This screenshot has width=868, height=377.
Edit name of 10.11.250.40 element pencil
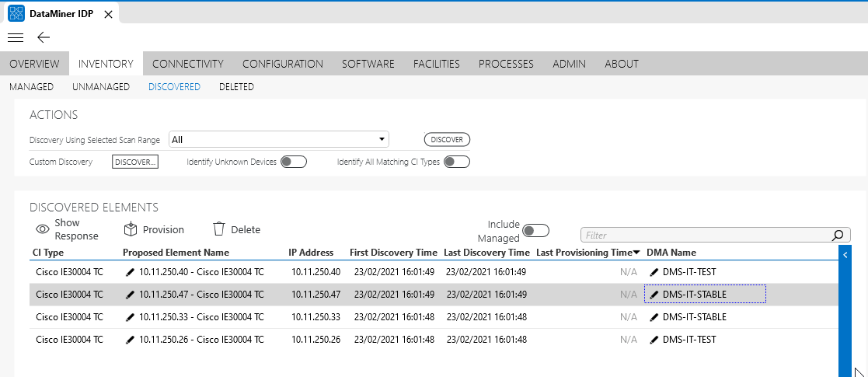[130, 272]
